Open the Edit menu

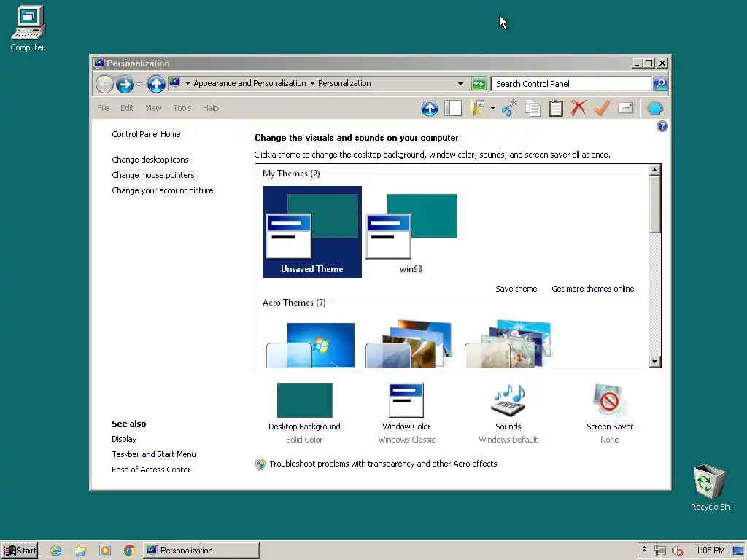(x=127, y=108)
